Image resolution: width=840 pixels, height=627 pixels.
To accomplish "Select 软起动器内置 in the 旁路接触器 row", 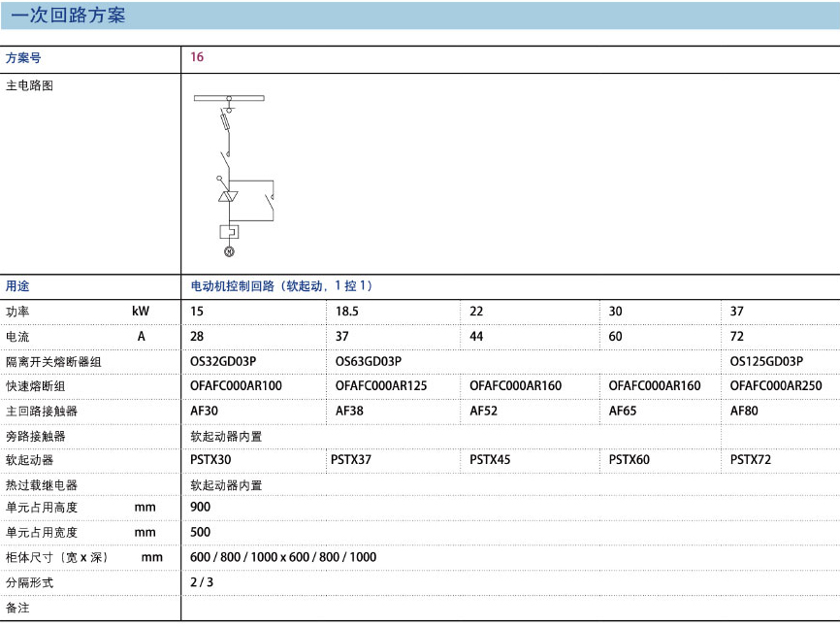I will click(x=226, y=436).
